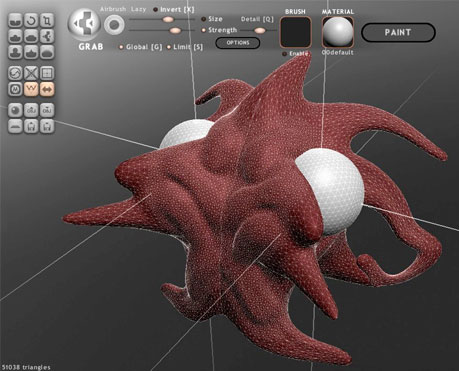Select the Inflate brush tool

click(15, 52)
